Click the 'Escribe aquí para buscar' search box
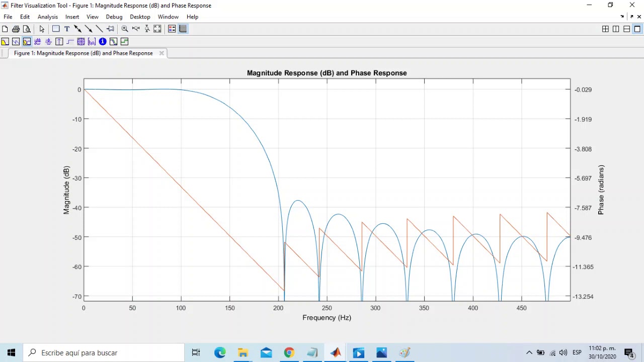The image size is (644, 362). coord(104,352)
